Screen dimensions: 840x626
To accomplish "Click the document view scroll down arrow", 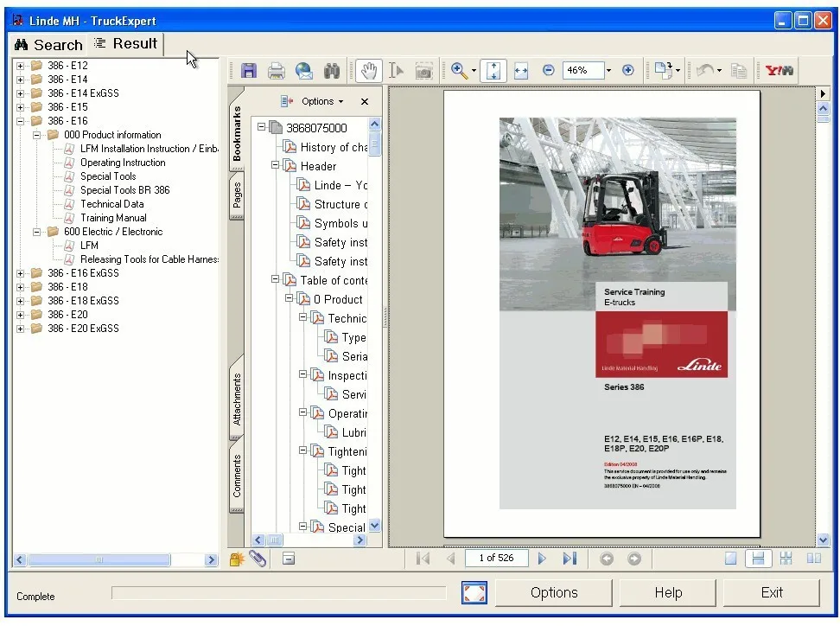I will 824,540.
